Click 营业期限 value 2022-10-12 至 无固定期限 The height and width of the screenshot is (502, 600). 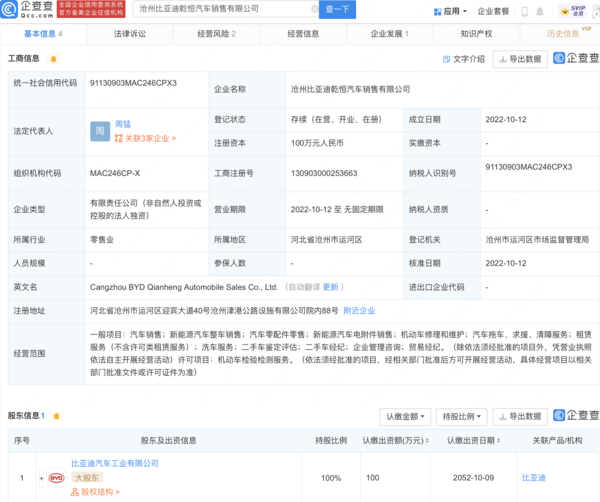pos(337,209)
